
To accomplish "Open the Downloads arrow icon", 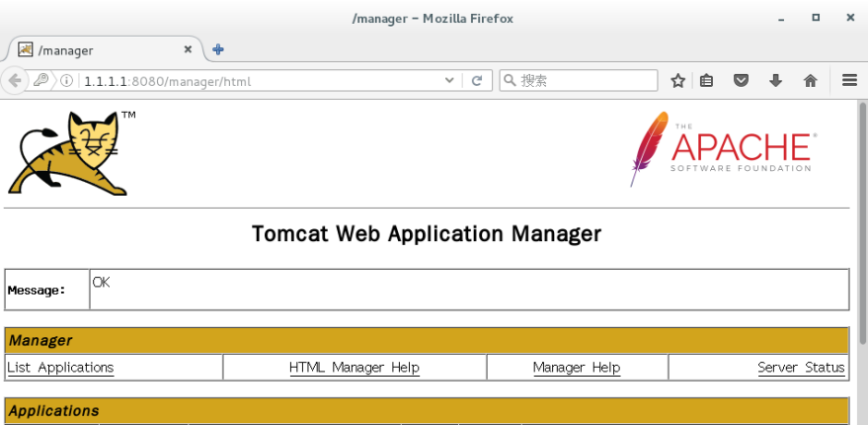I will coord(775,81).
